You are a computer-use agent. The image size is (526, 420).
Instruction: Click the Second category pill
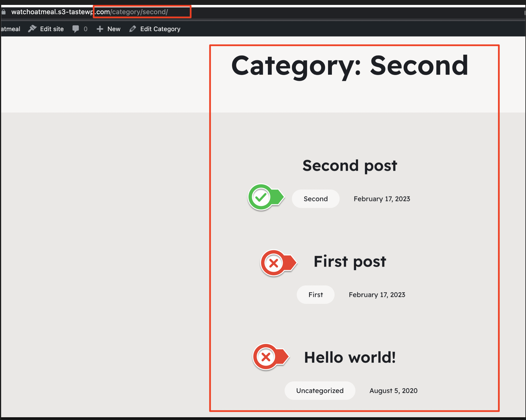click(315, 199)
